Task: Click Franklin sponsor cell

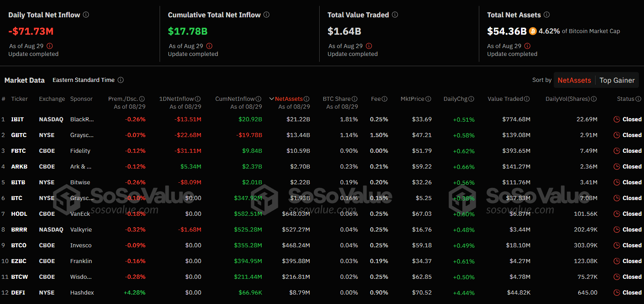Action: coord(81,261)
